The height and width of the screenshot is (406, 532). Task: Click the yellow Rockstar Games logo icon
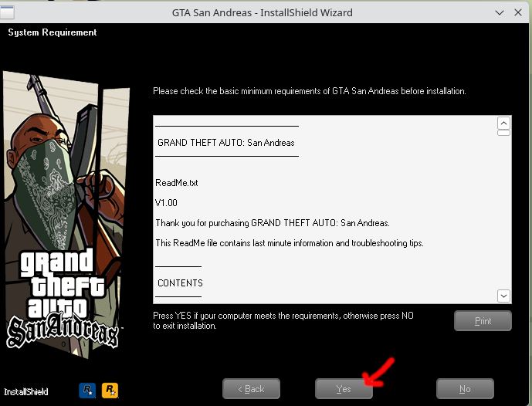click(x=110, y=390)
